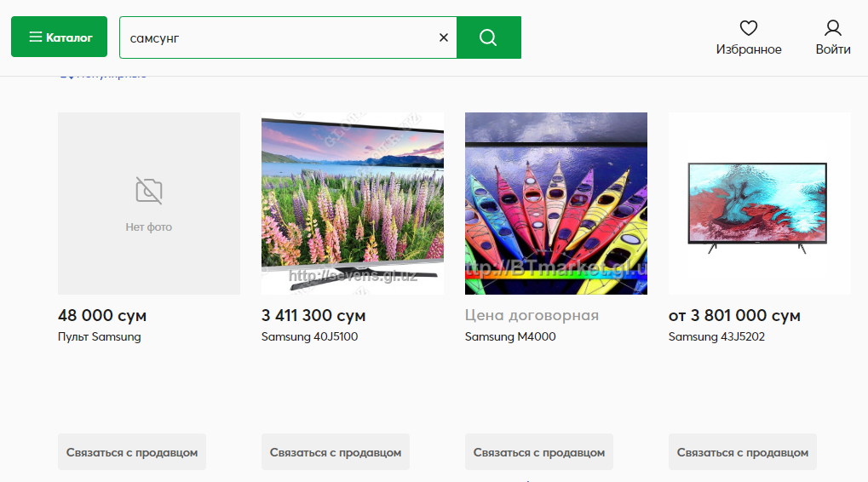The image size is (868, 482).
Task: Click the price 48 000 сум
Action: [102, 315]
